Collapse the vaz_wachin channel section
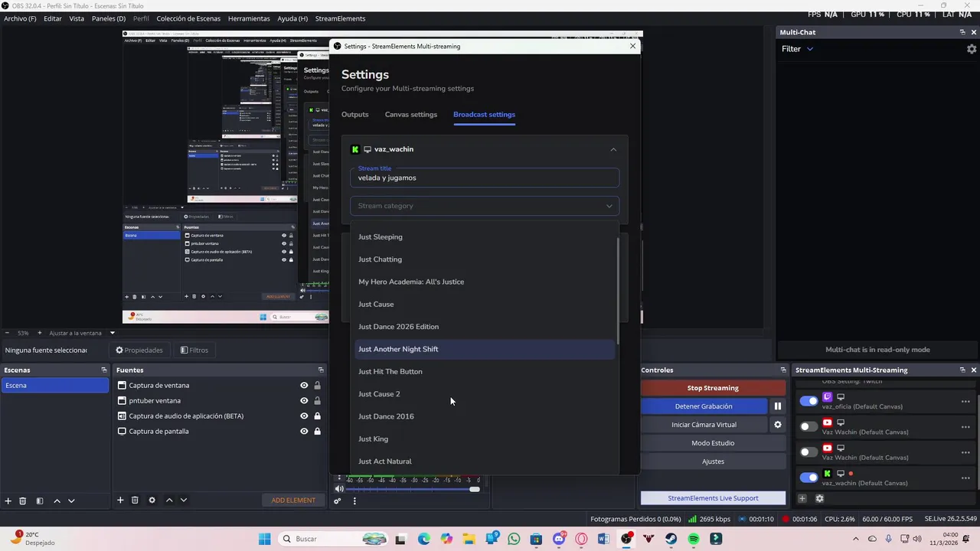The image size is (980, 551). [613, 149]
